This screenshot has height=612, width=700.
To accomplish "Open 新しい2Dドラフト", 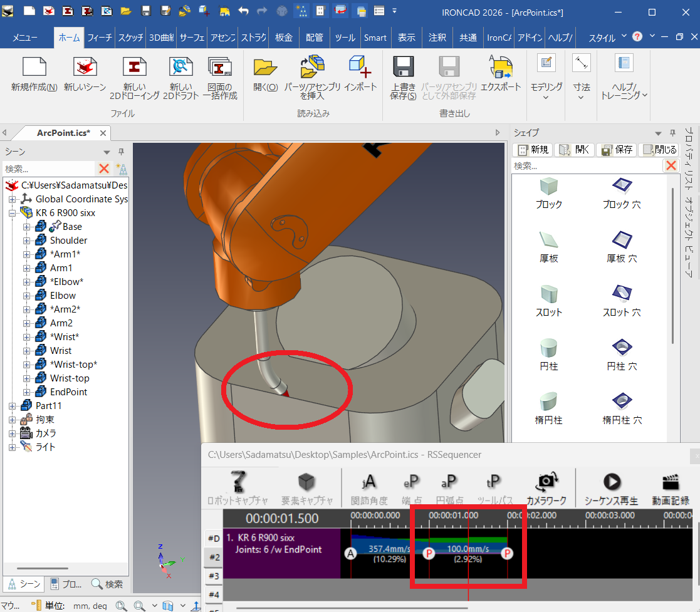I will 181,78.
